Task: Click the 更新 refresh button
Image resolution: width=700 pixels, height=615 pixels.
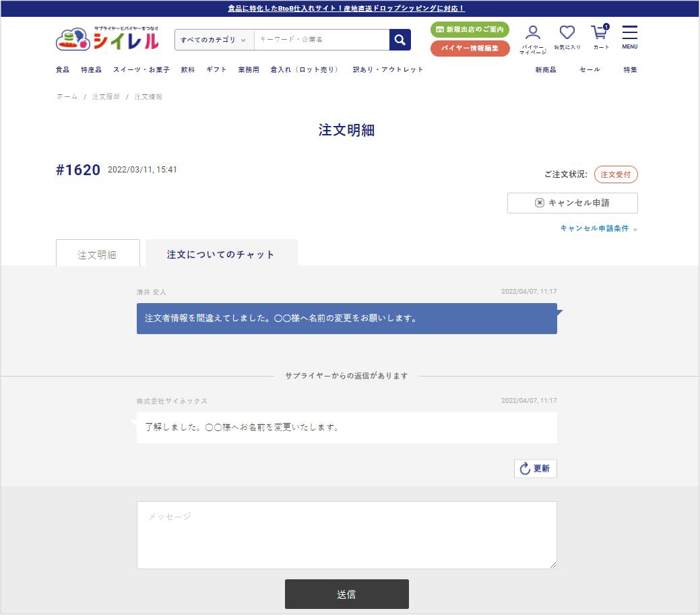Action: (535, 469)
